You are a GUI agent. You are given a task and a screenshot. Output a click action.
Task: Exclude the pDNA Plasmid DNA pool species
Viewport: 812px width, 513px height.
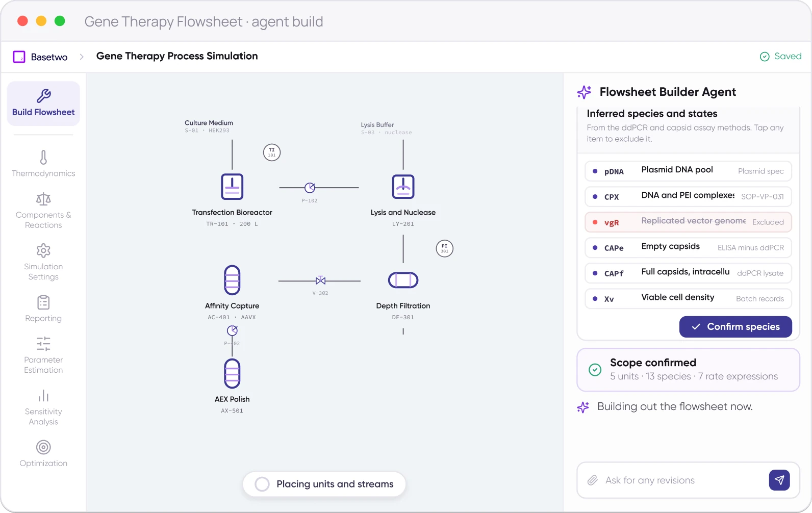(688, 171)
